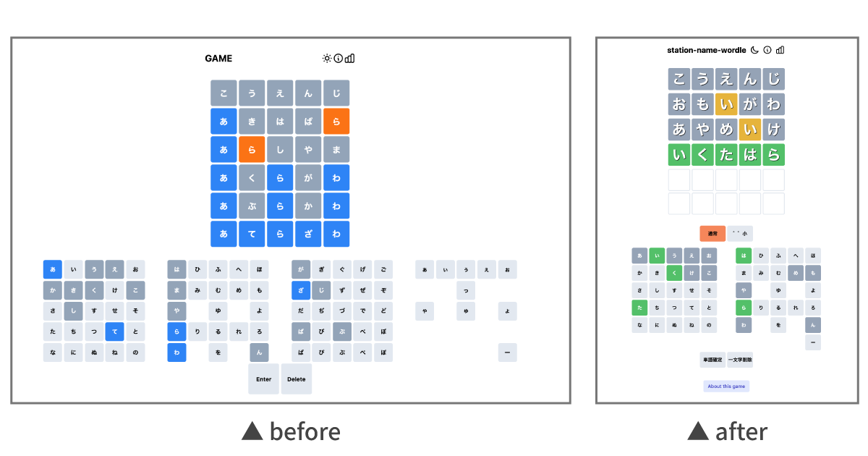Click the 一文字削除 button
The width and height of the screenshot is (868, 456).
[x=740, y=360]
